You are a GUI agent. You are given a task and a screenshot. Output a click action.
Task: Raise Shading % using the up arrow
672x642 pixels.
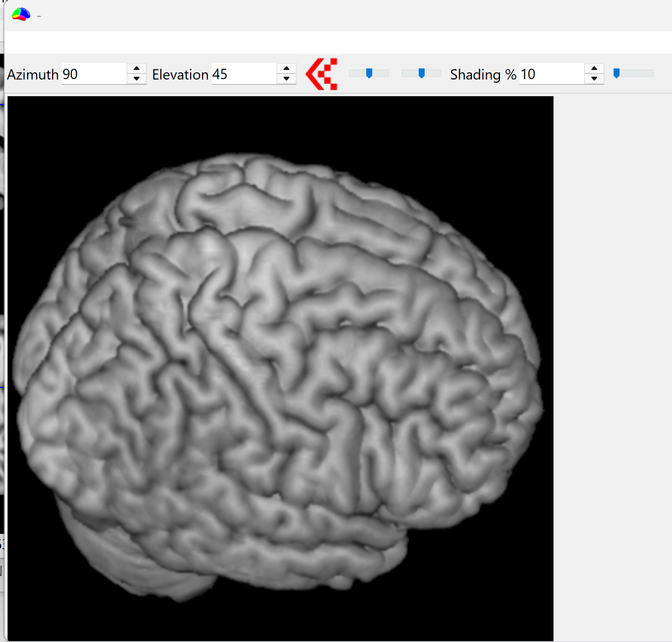coord(594,68)
